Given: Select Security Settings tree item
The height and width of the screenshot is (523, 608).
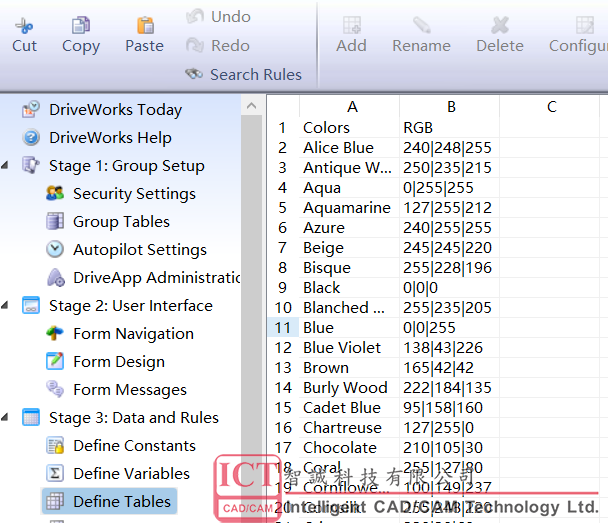Looking at the screenshot, I should pos(135,193).
